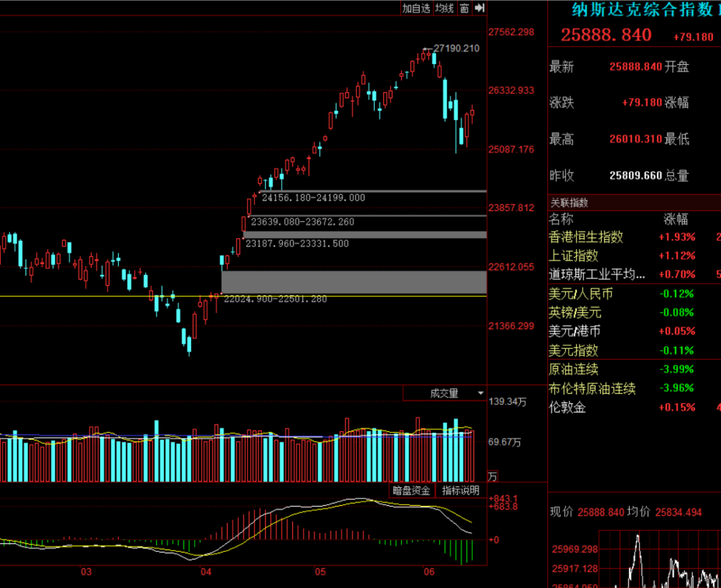Open the 伦敦金 London gold row

click(635, 407)
